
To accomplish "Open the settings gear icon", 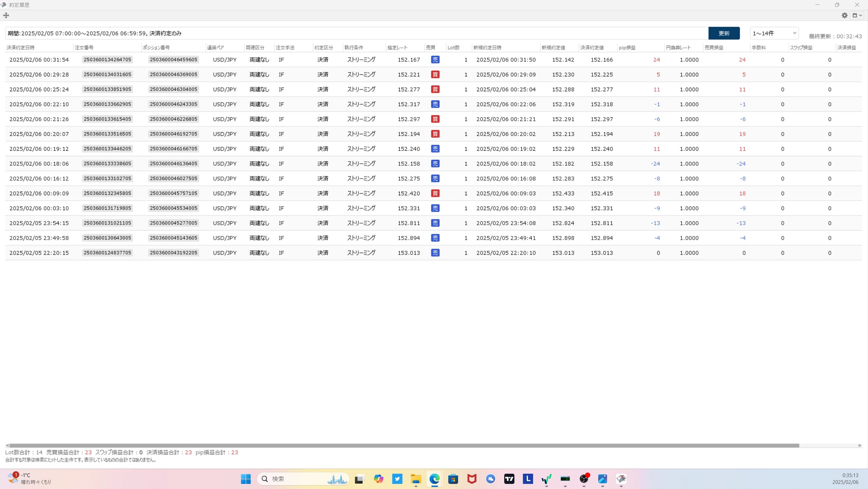I will (x=844, y=15).
